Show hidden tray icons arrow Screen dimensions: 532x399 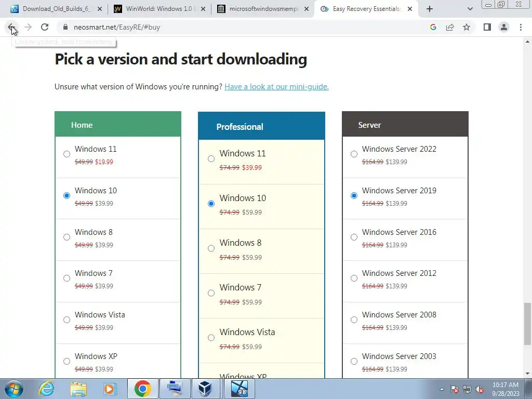pos(442,390)
